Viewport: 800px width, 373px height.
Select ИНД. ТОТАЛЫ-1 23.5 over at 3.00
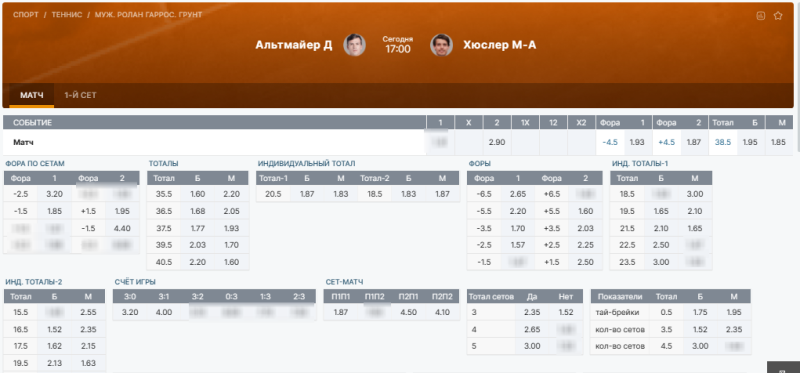(x=661, y=262)
